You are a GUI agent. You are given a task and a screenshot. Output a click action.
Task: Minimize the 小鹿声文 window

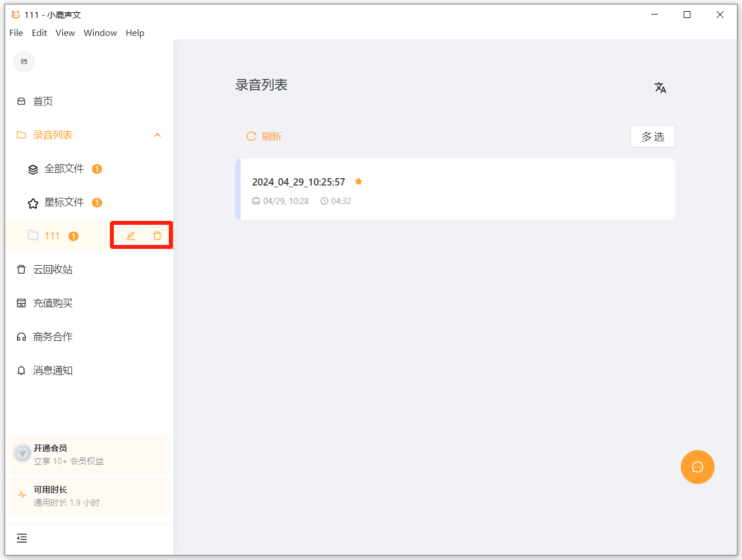(x=655, y=15)
